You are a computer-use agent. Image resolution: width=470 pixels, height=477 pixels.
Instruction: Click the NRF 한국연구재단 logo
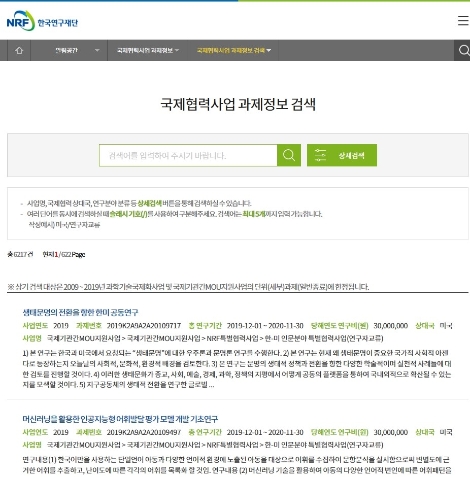click(x=42, y=21)
